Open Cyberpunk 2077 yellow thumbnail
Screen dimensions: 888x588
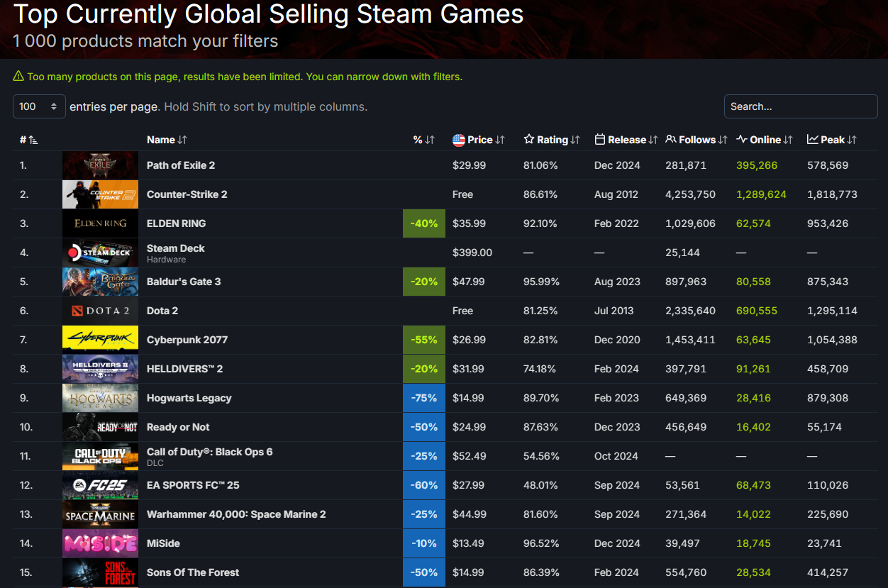100,340
